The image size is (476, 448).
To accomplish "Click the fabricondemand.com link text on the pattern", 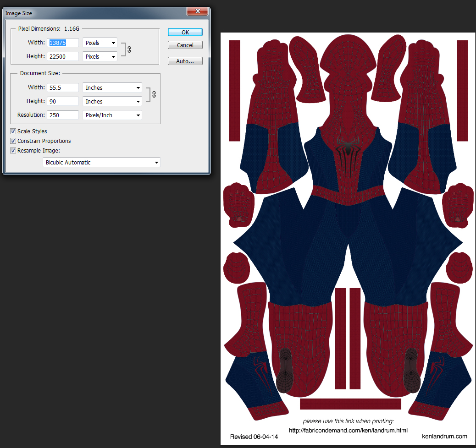I will 348,431.
